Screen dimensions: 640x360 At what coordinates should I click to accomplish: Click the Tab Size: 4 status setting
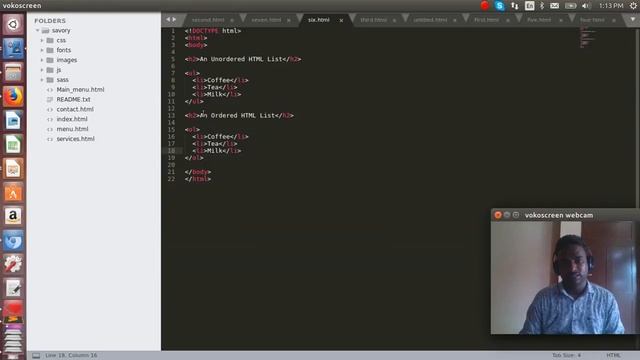click(x=567, y=356)
